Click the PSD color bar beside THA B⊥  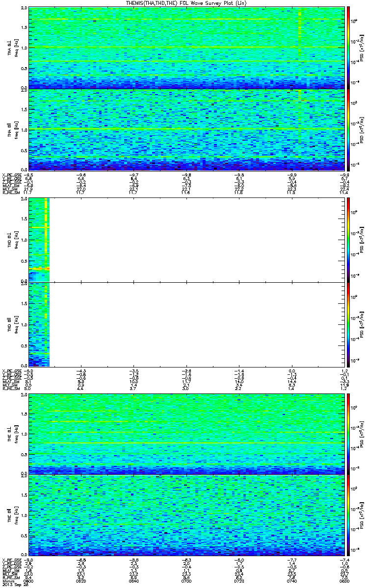(x=348, y=48)
